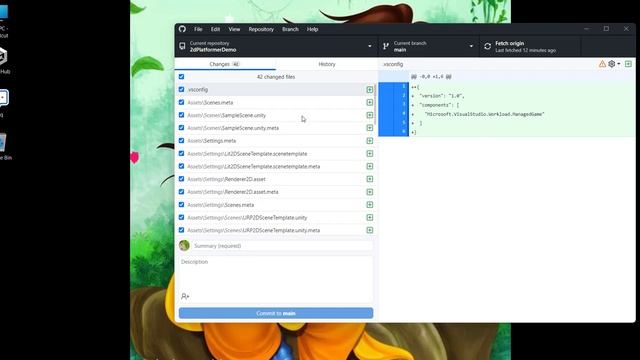Uncheck the URP2DSceneTemplate.unity checkbox
Screen dimensions: 640x360
coord(181,218)
